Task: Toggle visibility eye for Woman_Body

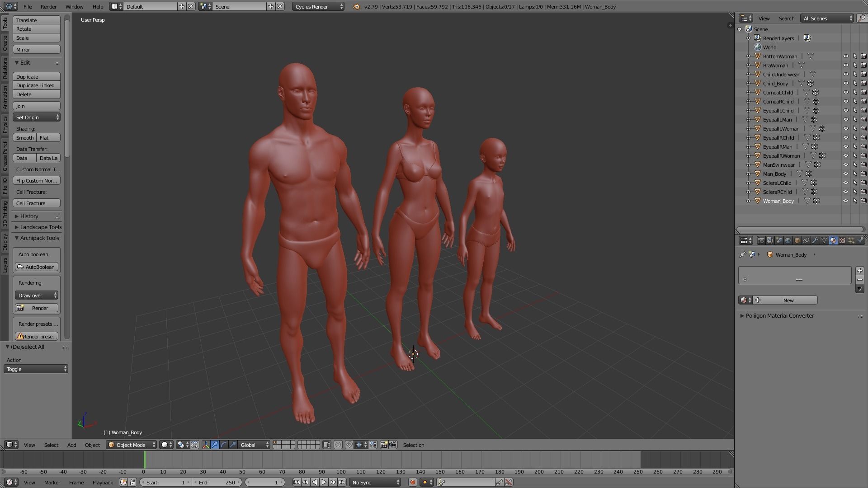Action: point(845,201)
